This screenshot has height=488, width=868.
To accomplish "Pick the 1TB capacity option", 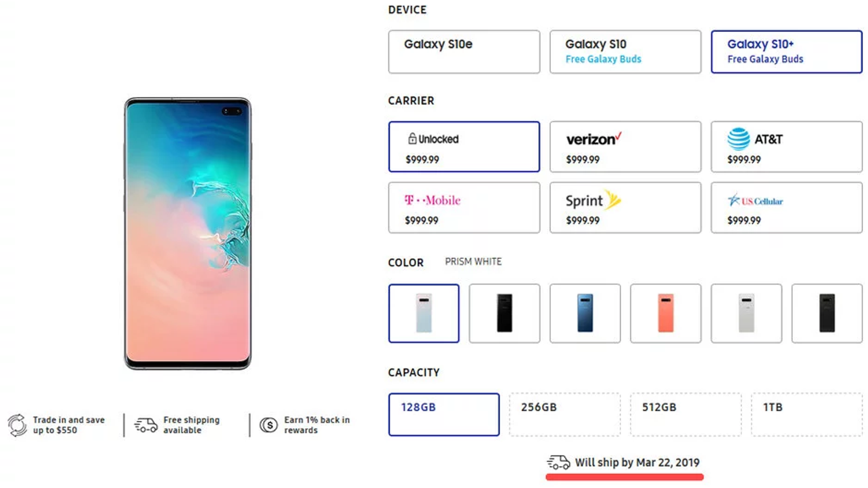I will (x=807, y=415).
